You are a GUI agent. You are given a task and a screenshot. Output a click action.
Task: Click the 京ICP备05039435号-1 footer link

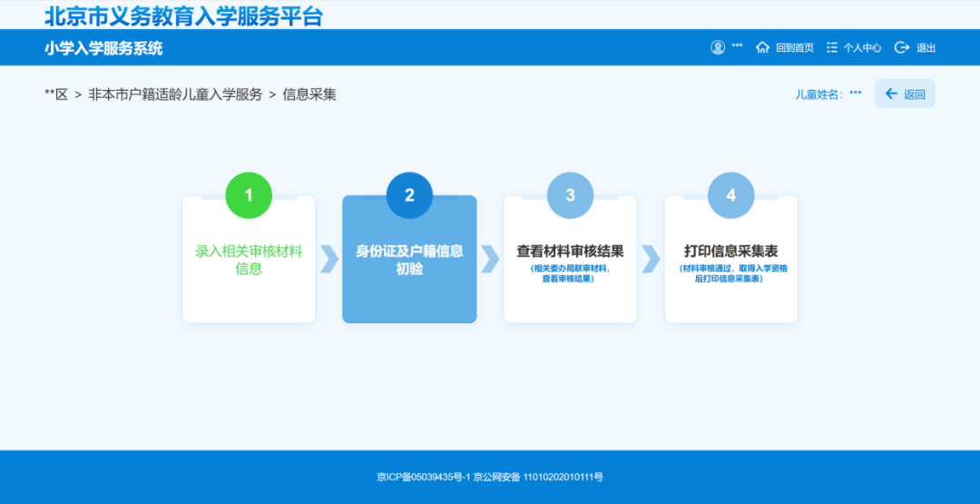coord(423,477)
